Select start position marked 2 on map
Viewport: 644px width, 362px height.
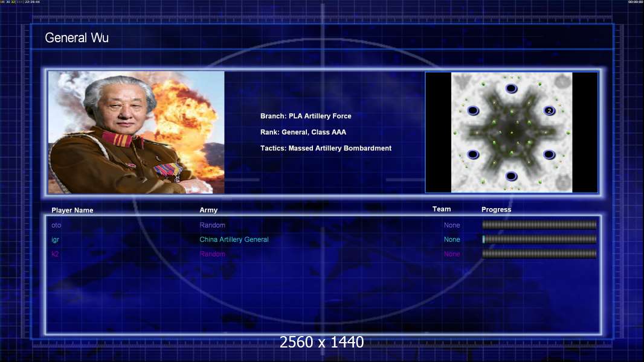point(549,110)
